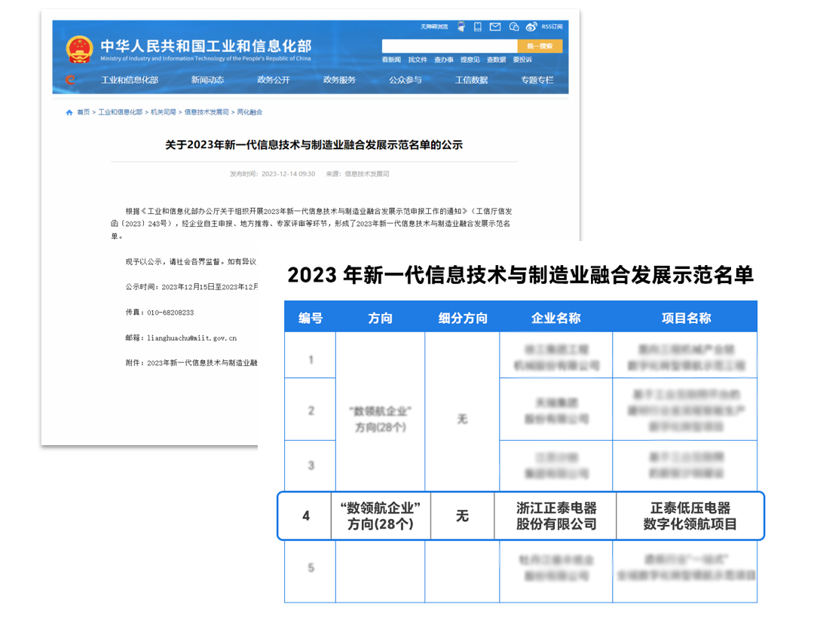Click the email envelope icon in header
Viewport: 814px width, 644px height.
pos(495,26)
